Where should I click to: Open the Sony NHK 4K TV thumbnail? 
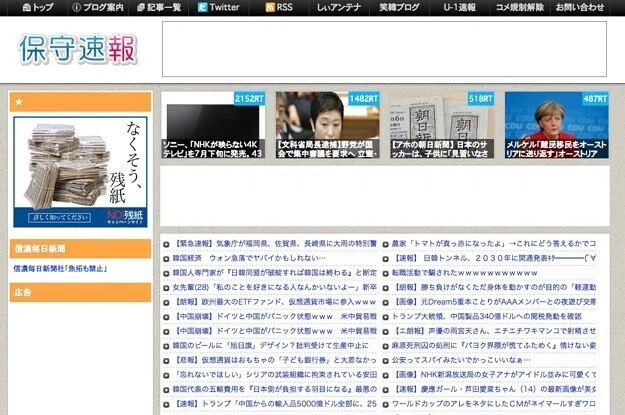(213, 125)
